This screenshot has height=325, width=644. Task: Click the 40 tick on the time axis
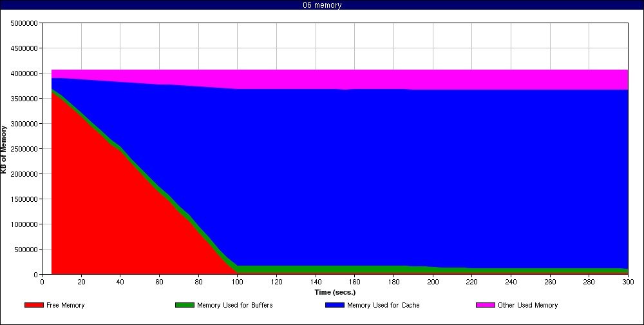120,282
